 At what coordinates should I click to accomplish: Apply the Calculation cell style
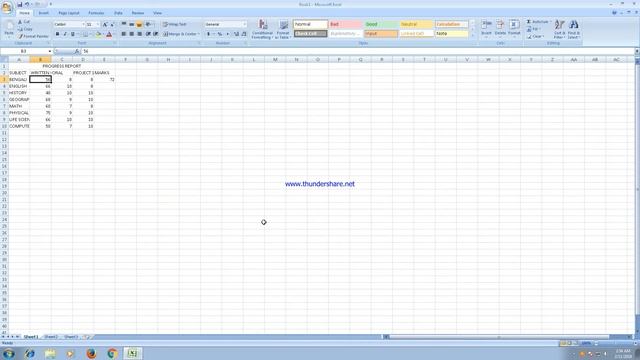click(451, 24)
